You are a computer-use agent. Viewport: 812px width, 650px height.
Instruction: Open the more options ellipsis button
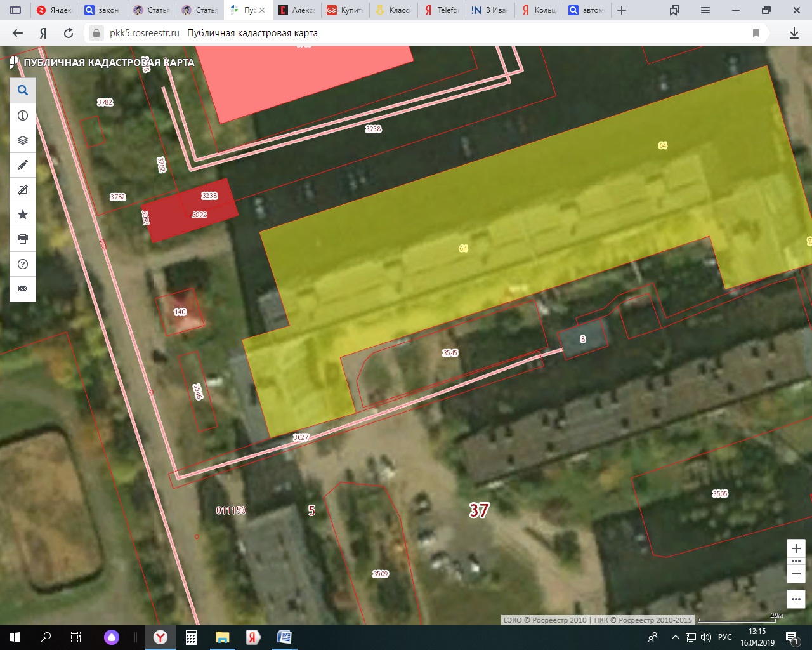pos(796,599)
